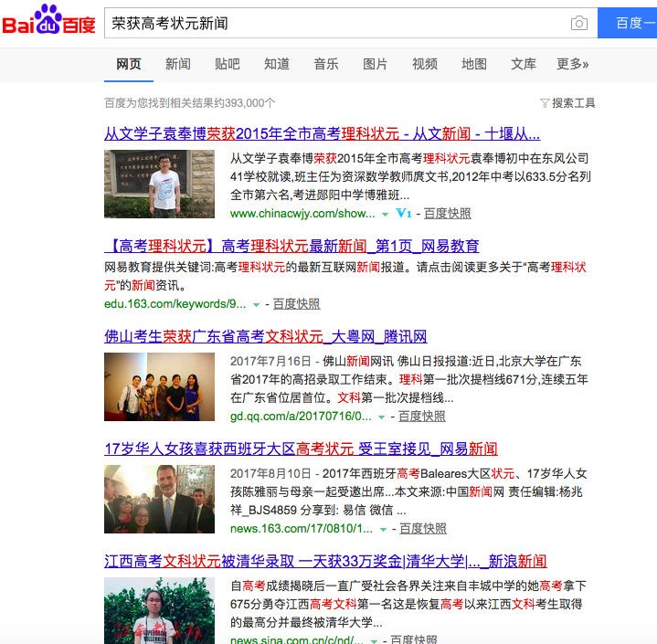Open 百度快照 for news.163.com result
This screenshot has height=644, width=657.
pos(423,529)
